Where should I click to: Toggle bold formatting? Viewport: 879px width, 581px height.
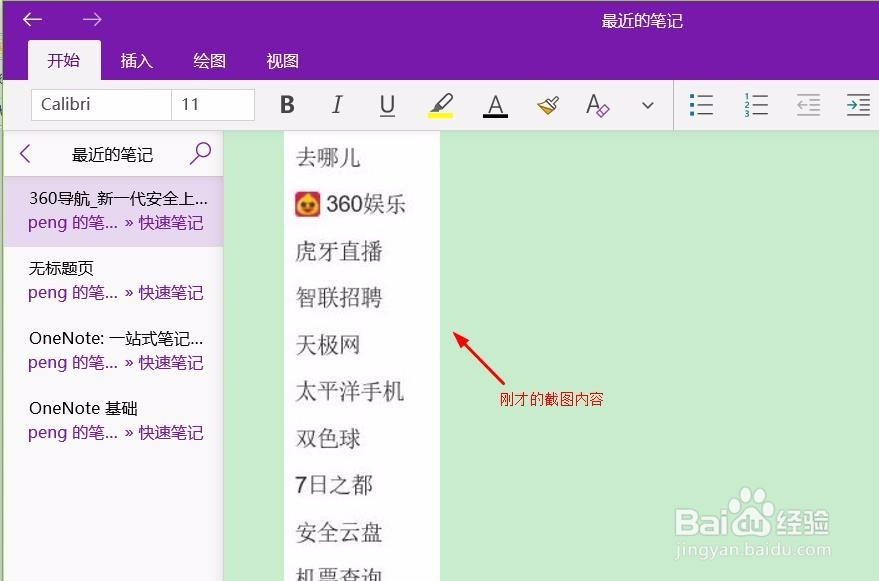coord(287,104)
